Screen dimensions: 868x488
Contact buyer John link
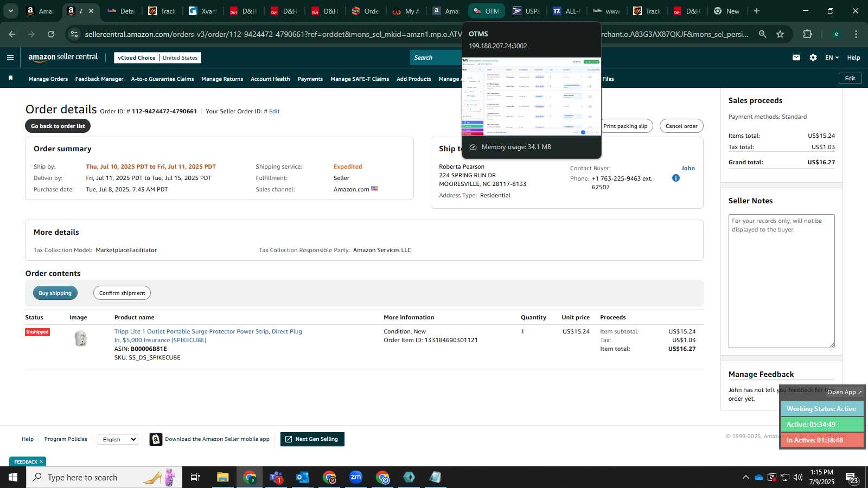[x=688, y=168]
